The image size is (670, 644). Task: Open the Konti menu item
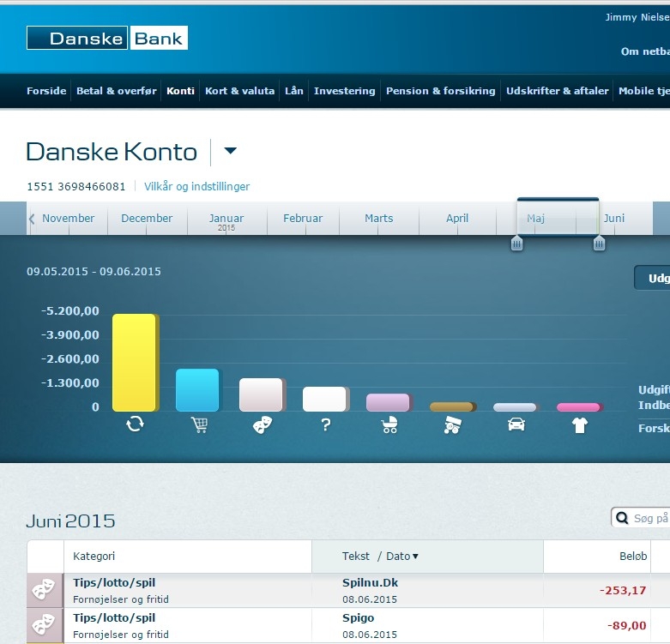[x=180, y=91]
